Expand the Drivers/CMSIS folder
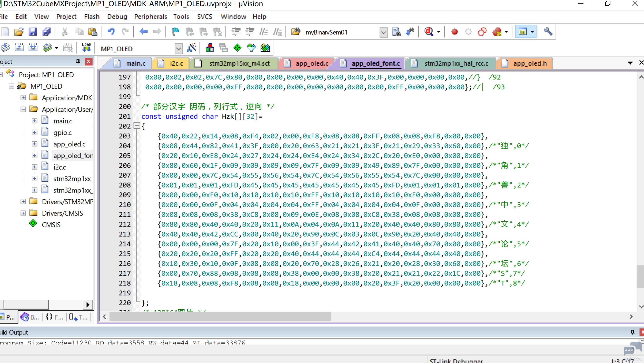Image resolution: width=644 pixels, height=363 pixels. click(23, 213)
